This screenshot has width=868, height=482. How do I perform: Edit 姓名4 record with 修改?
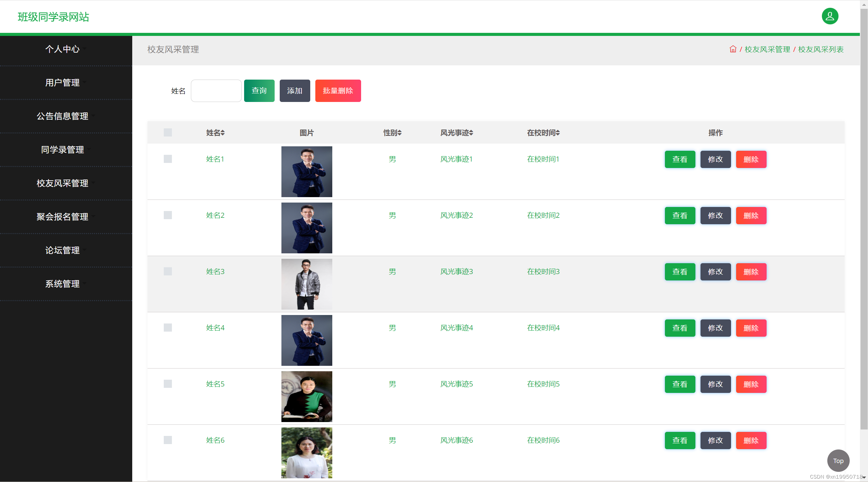(x=715, y=328)
